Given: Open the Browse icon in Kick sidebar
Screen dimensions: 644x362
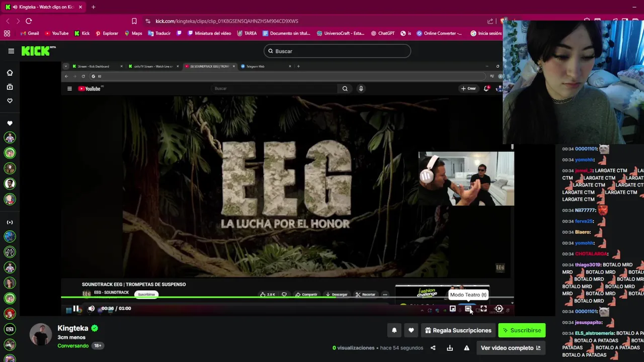Looking at the screenshot, I should [10, 87].
